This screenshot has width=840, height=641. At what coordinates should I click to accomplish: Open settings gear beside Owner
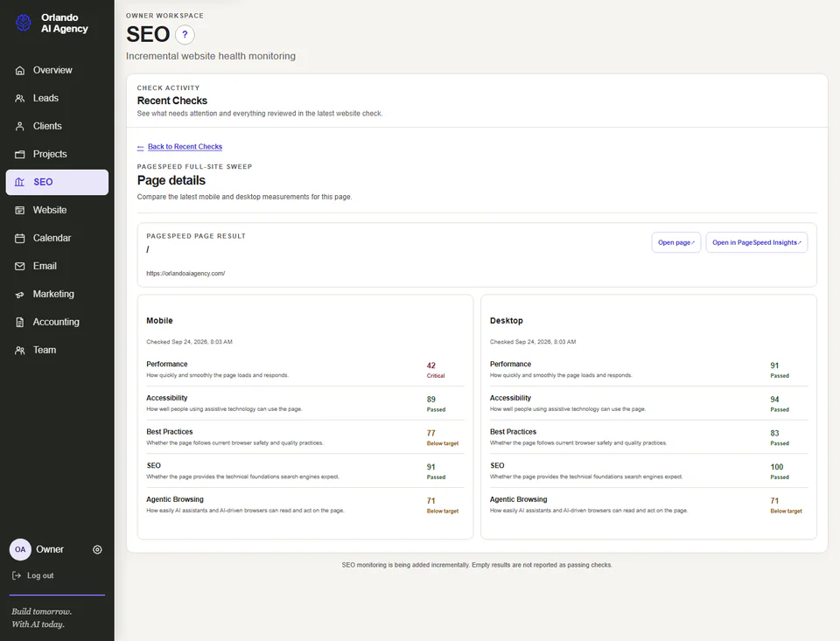point(97,549)
